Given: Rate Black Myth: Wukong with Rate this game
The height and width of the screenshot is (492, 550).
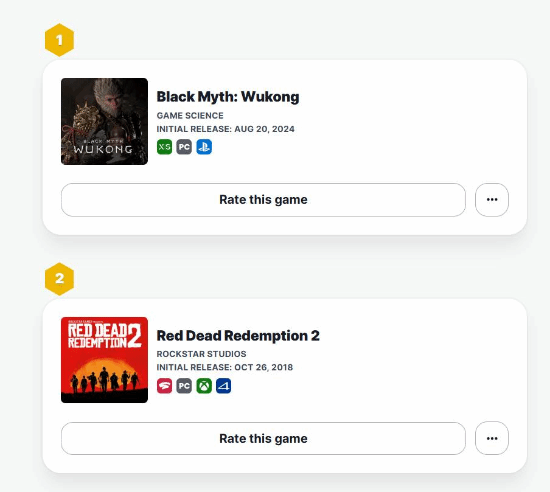Looking at the screenshot, I should point(263,200).
